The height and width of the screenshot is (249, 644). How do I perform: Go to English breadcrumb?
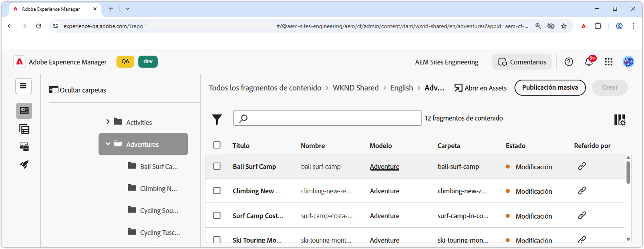pos(401,88)
